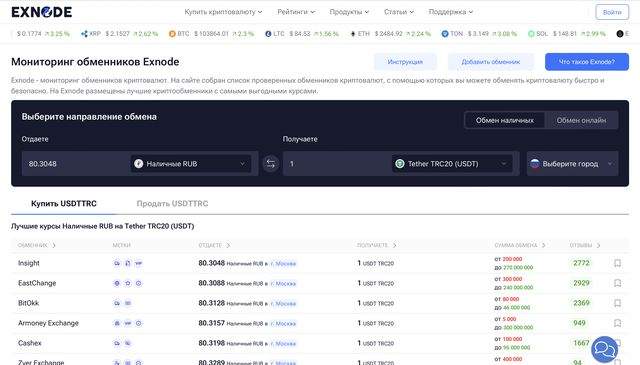
Task: Open the Tether TRC20 (USDT) currency dropdown
Action: click(x=452, y=164)
